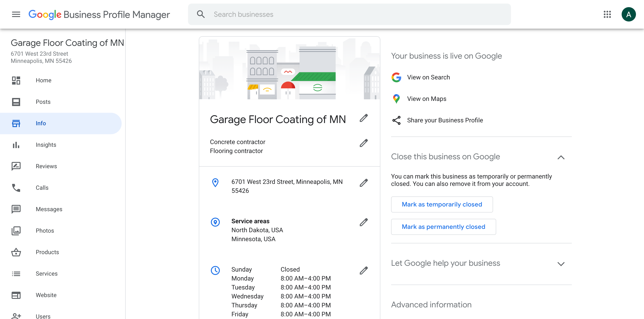Click View on Search link

(x=428, y=77)
